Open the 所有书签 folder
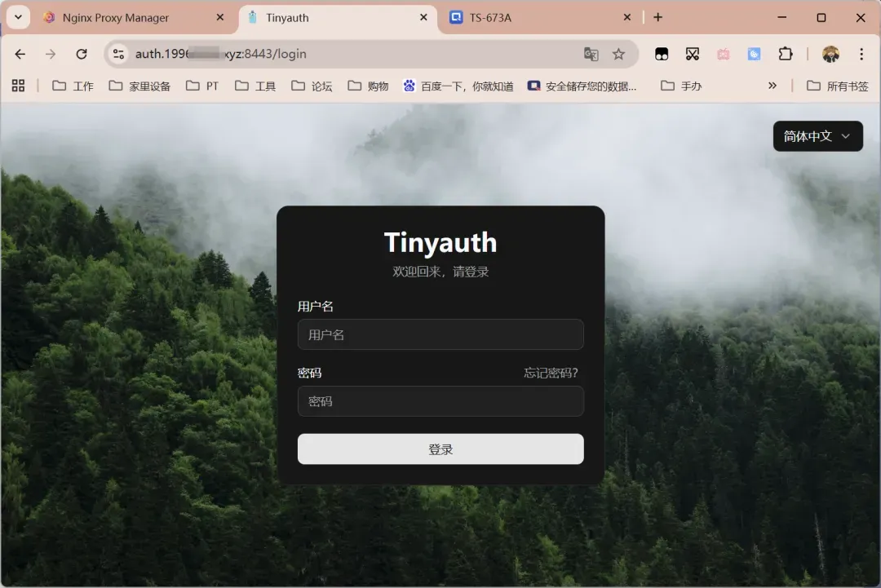Viewport: 881px width, 588px height. tap(838, 86)
